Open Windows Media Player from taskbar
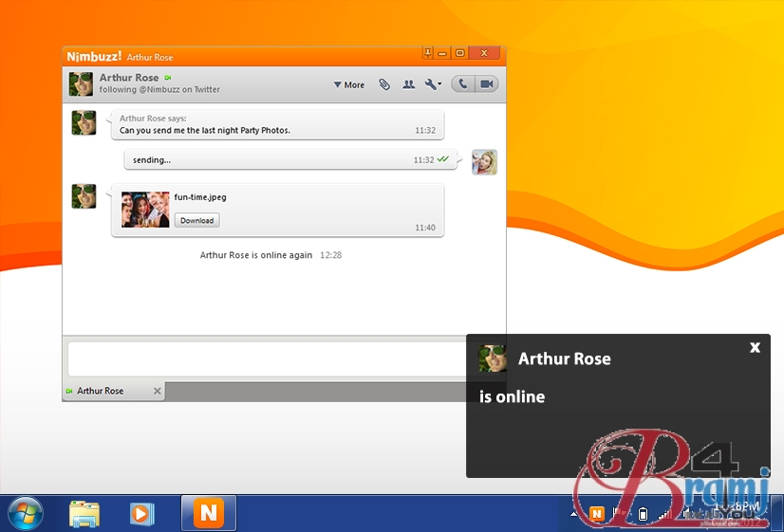The height and width of the screenshot is (532, 784). point(142,513)
